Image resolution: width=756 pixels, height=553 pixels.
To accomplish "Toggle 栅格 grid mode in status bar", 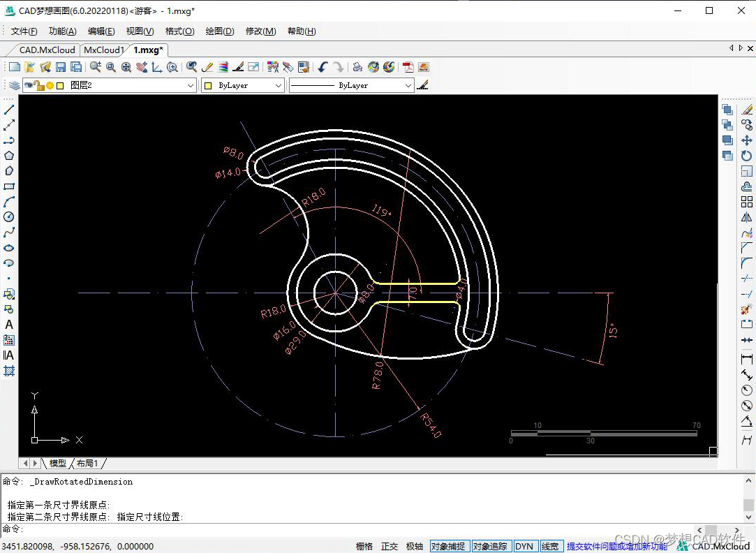I will [x=364, y=546].
